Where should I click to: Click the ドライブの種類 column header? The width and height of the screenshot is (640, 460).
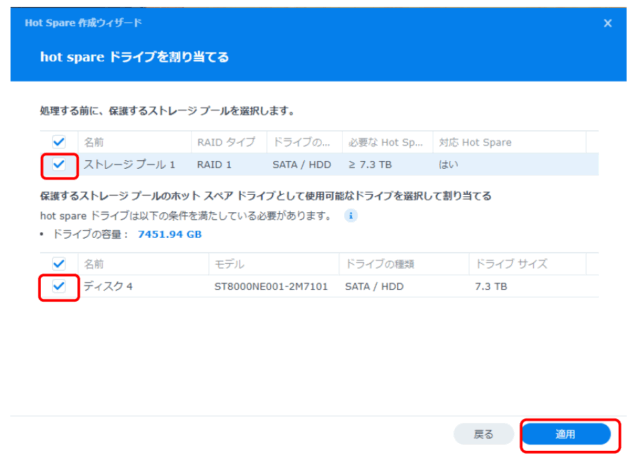click(x=381, y=264)
